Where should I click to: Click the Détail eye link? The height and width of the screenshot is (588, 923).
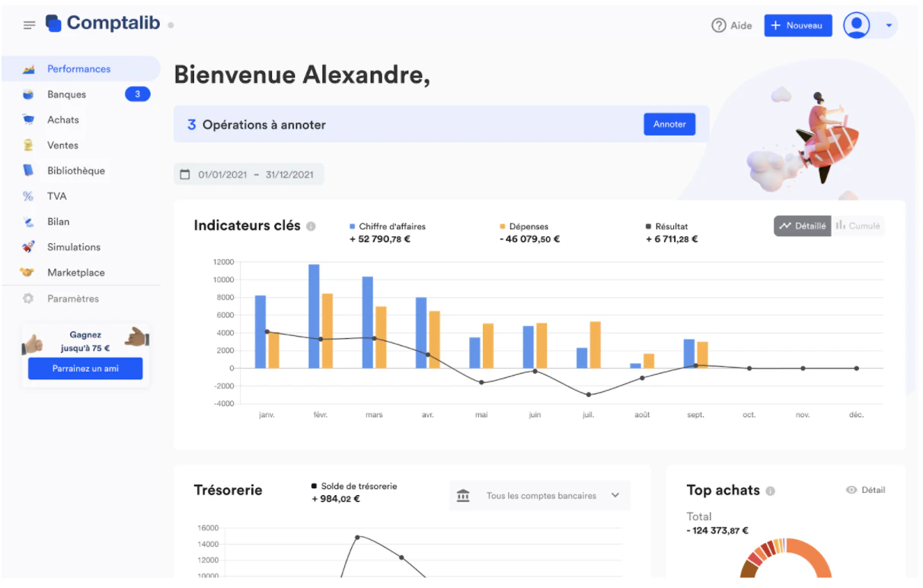click(865, 490)
